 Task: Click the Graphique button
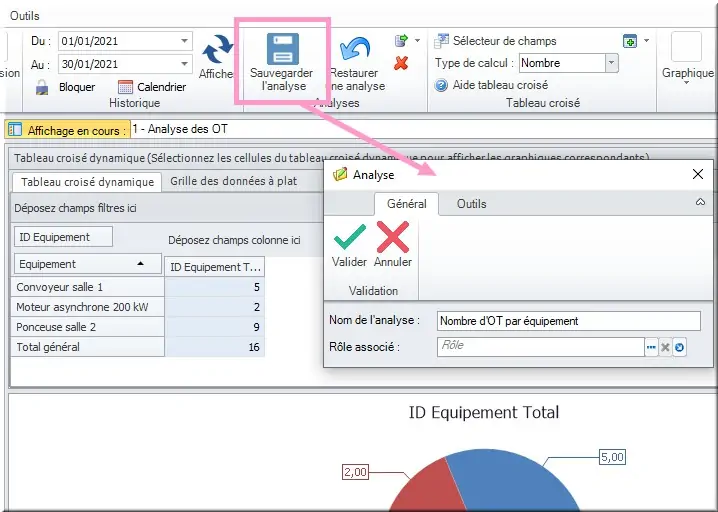(x=687, y=57)
